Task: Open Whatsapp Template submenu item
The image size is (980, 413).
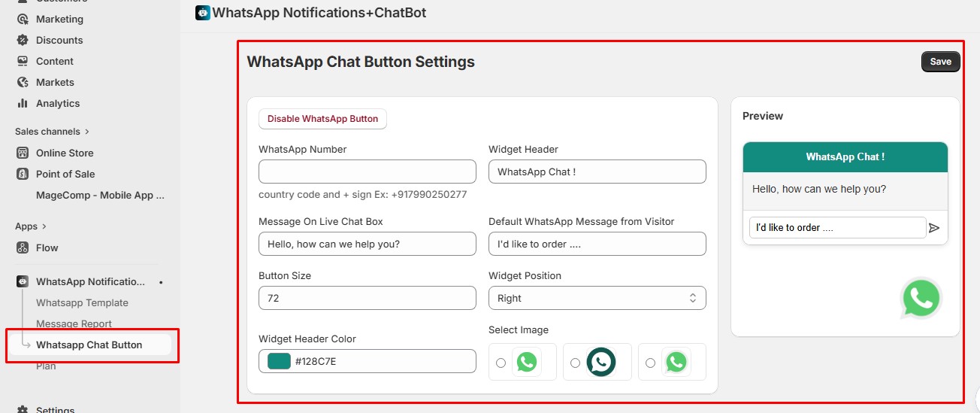Action: 82,302
